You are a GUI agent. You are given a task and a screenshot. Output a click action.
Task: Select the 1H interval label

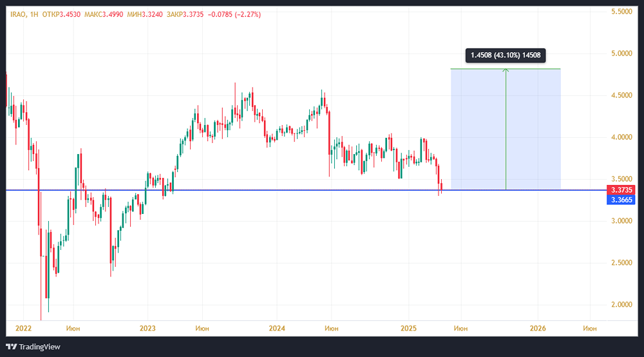(x=35, y=15)
